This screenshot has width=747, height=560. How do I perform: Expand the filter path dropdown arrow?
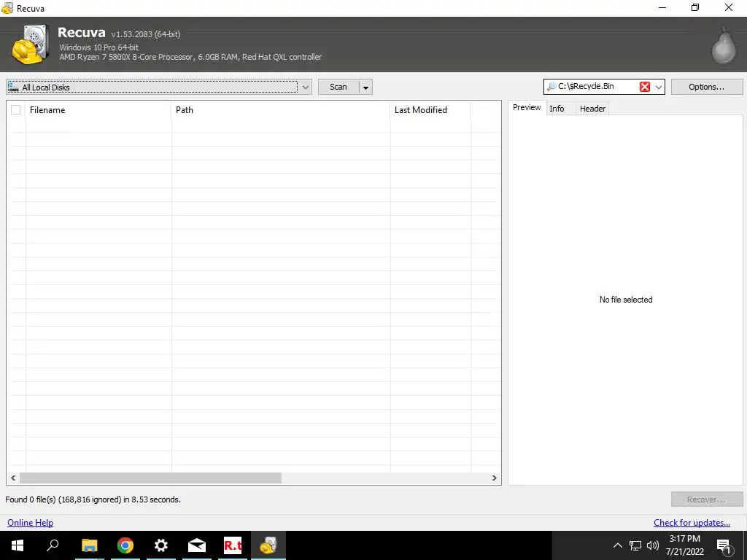[659, 87]
